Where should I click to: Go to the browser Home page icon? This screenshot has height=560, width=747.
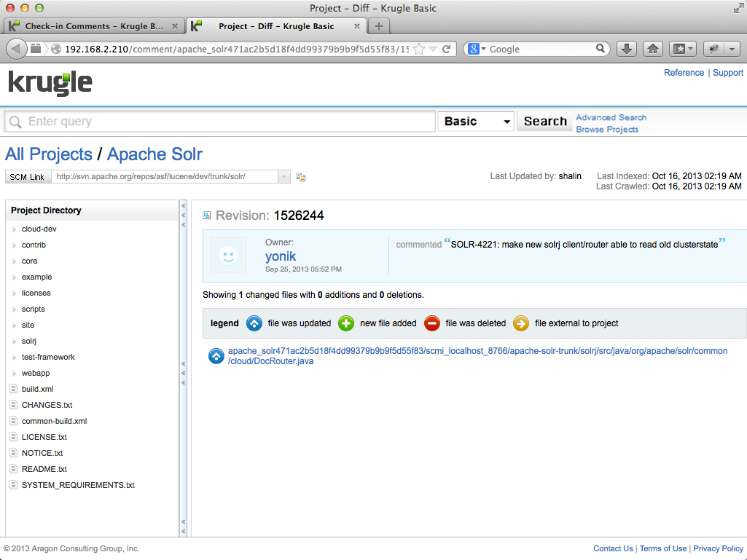pos(653,49)
